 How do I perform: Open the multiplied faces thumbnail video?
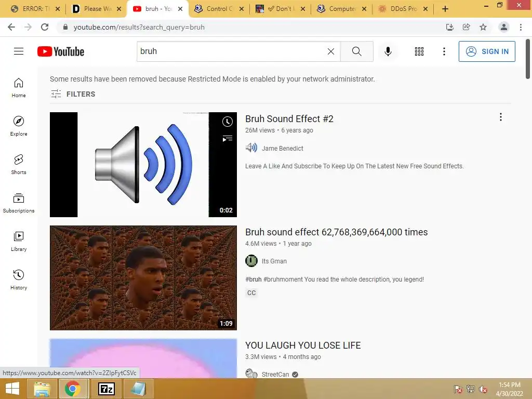pyautogui.click(x=143, y=278)
